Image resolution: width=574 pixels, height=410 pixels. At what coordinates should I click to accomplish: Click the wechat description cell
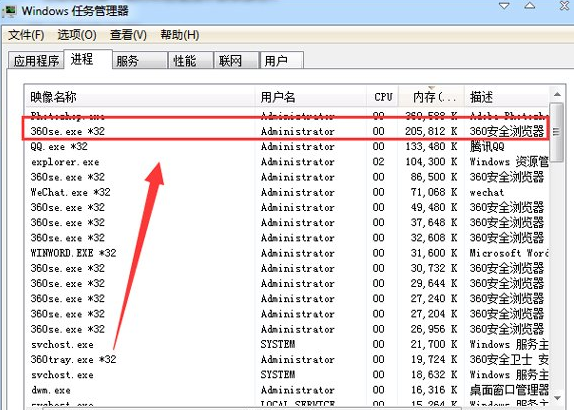pyautogui.click(x=487, y=192)
